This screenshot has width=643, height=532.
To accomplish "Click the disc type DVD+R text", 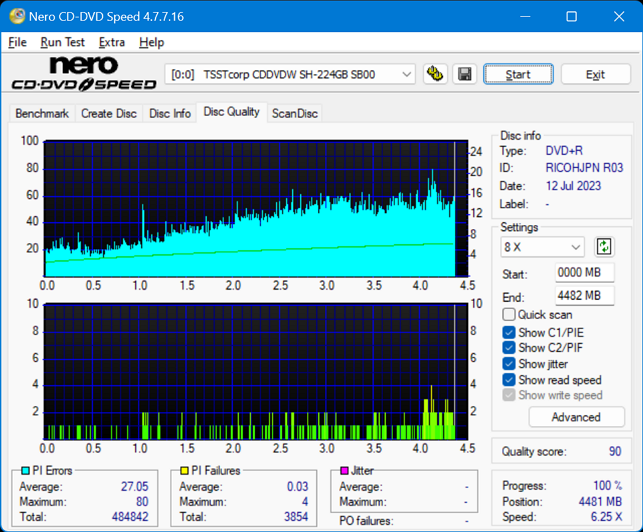I will tap(564, 151).
